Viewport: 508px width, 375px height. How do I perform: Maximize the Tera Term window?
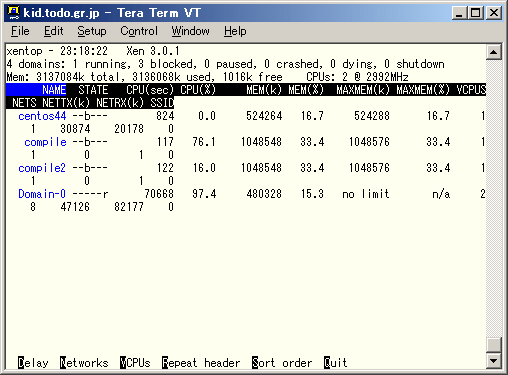[476, 13]
